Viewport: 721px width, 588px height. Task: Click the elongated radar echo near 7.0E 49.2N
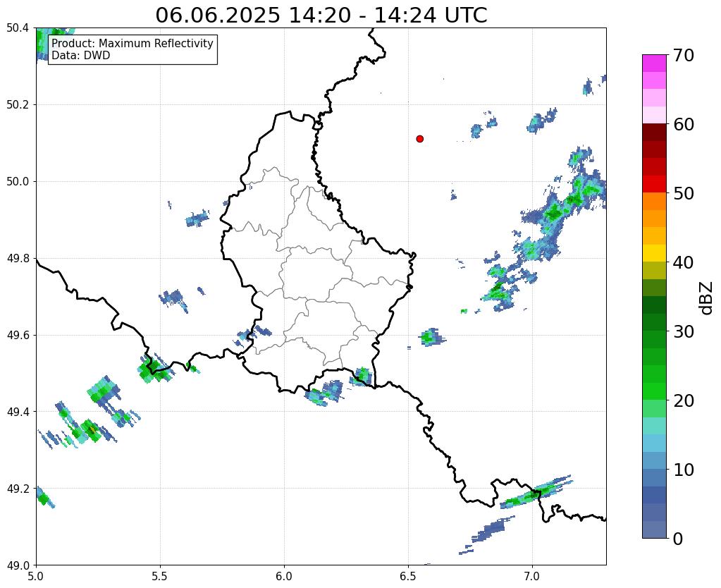coord(537,492)
